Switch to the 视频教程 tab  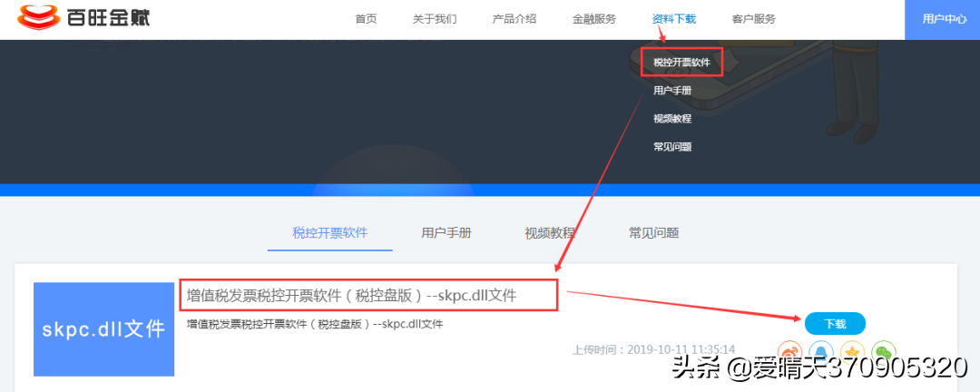point(550,233)
